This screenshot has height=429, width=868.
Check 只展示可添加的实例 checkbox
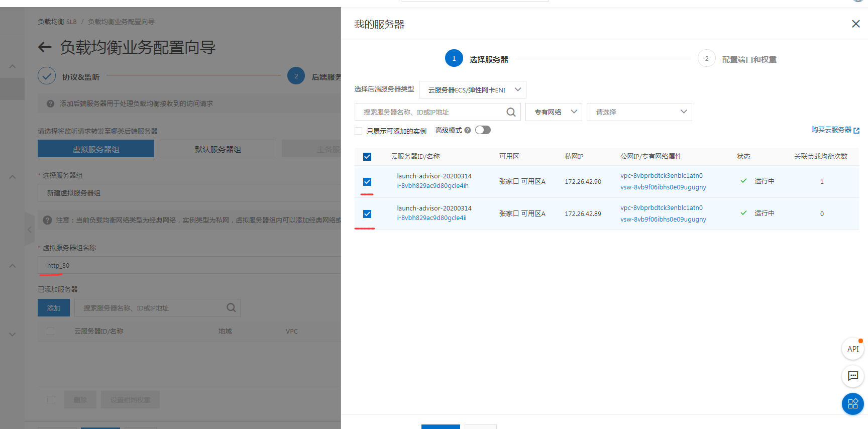[x=359, y=131]
